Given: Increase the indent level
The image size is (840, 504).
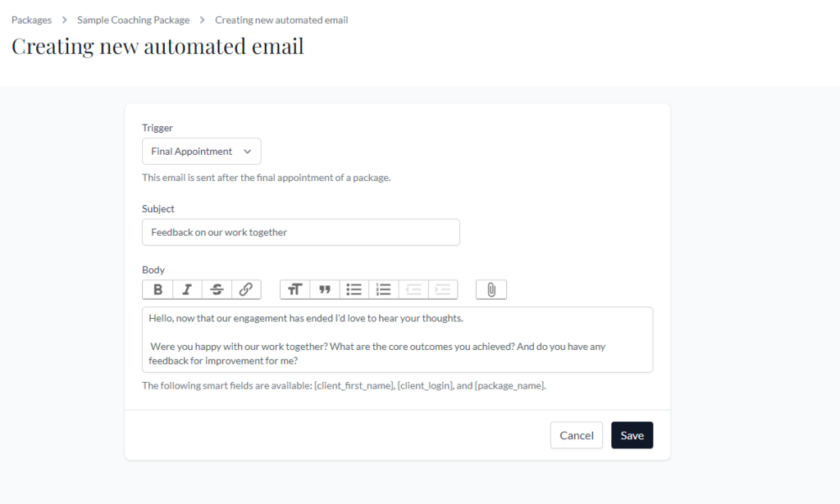Looking at the screenshot, I should click(443, 289).
